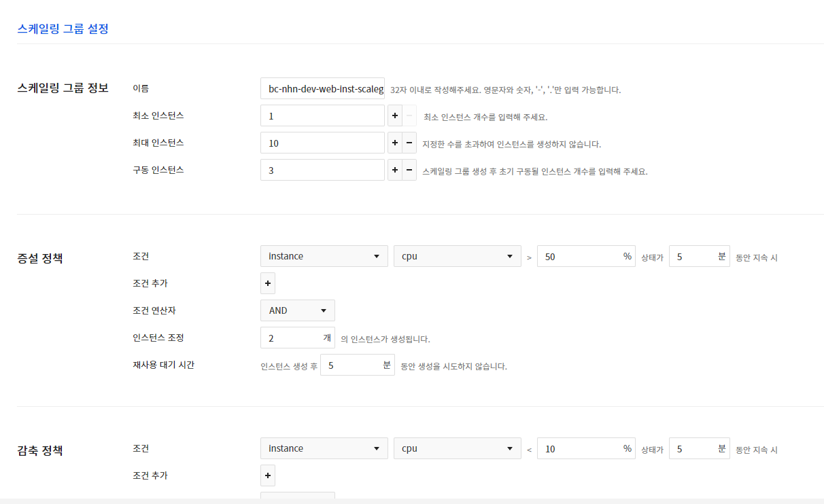Open the cpu metric dropdown in 감축 정책

457,448
